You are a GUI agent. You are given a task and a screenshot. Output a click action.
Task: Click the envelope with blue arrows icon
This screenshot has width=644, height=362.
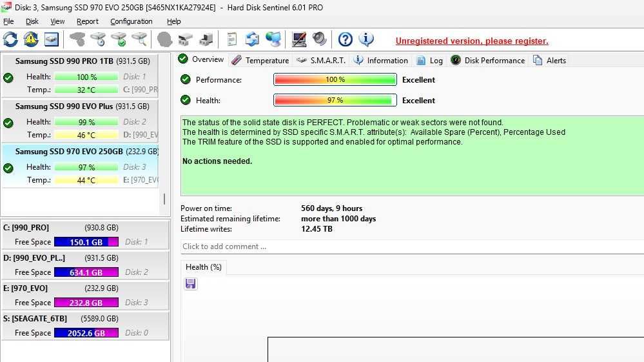tap(252, 39)
